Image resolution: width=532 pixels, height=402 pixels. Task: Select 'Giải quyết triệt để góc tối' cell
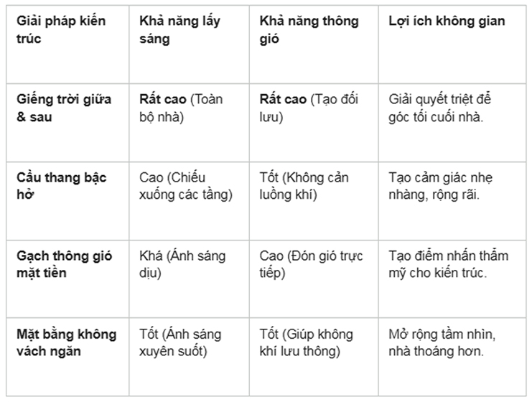pyautogui.click(x=452, y=123)
